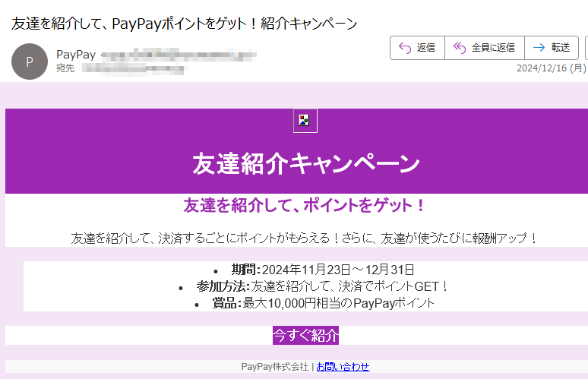Click the PayPay sender name
Image resolution: width=588 pixels, height=379 pixels.
coord(76,55)
